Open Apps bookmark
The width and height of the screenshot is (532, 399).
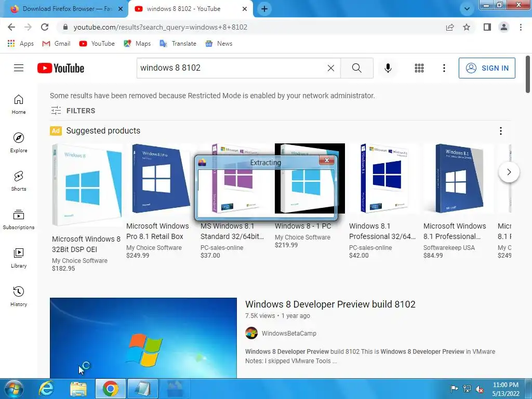pyautogui.click(x=21, y=44)
